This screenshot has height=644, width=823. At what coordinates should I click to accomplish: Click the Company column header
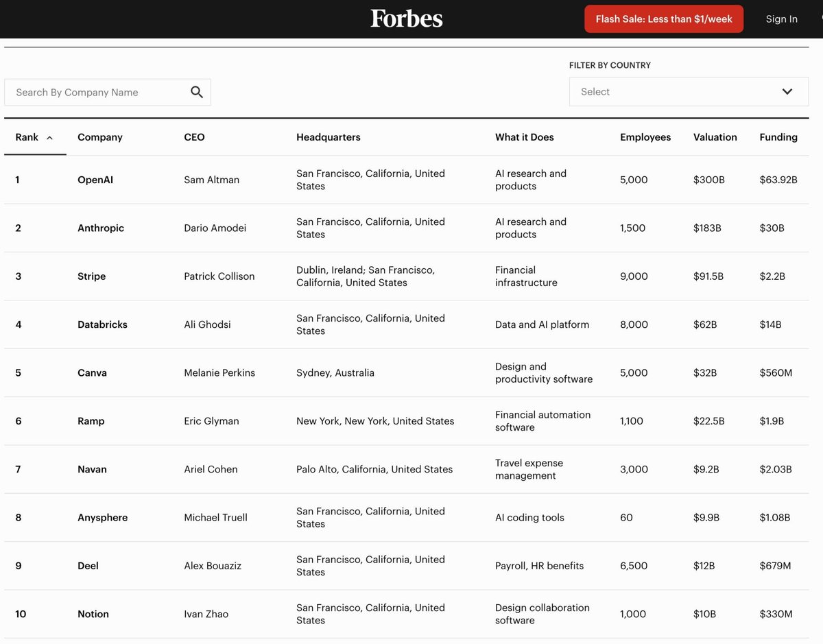tap(100, 137)
